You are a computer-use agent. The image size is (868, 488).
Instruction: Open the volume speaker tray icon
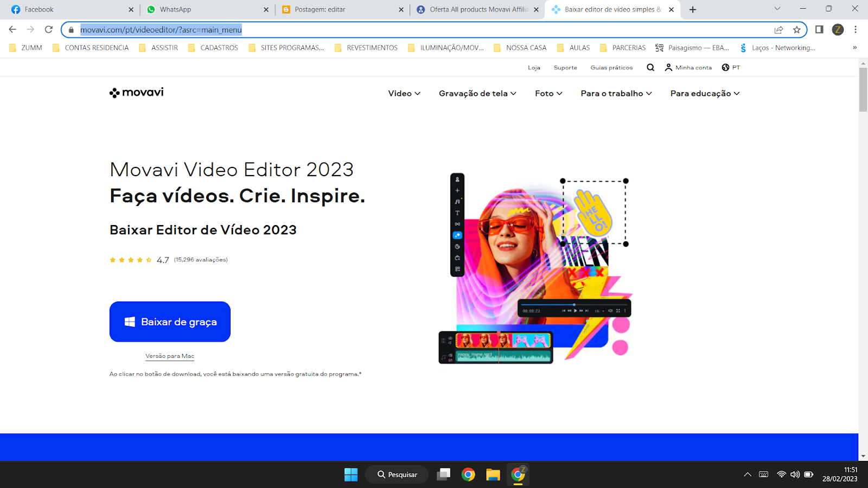pos(795,474)
